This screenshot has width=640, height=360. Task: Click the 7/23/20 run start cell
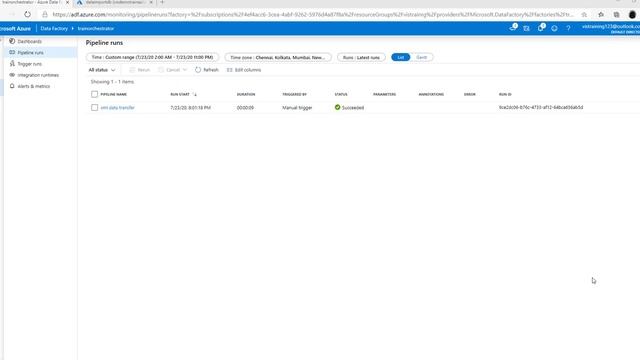tap(190, 108)
